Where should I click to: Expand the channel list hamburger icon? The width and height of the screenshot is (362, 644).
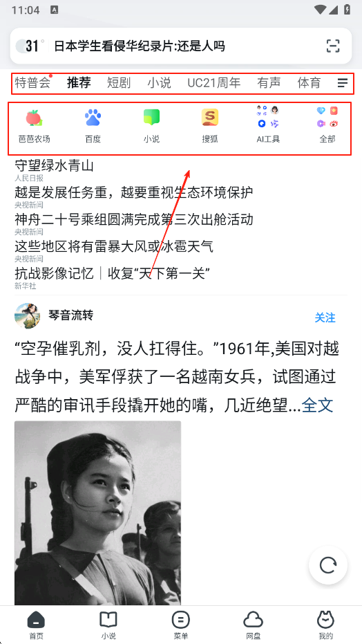(x=343, y=83)
